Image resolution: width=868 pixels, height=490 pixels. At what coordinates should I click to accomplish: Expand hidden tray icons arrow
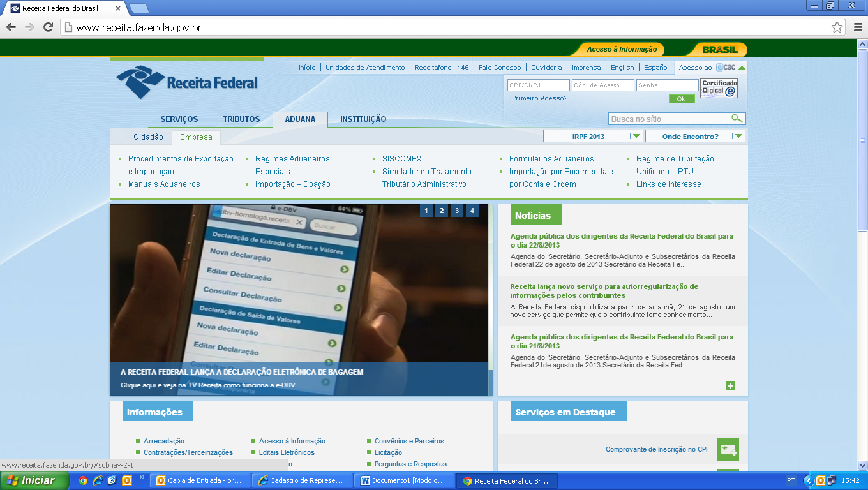[809, 480]
